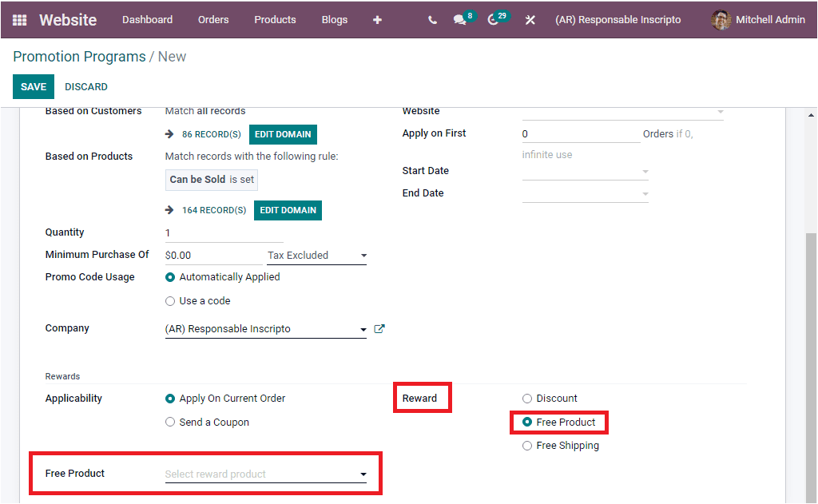This screenshot has height=504, width=818.
Task: Switch to the Products menu
Action: 275,19
